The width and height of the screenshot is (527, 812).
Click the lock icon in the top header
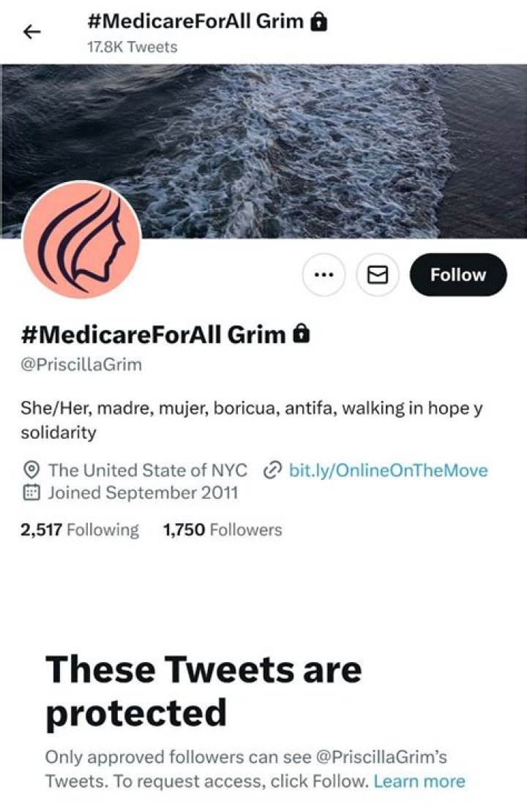(x=318, y=22)
